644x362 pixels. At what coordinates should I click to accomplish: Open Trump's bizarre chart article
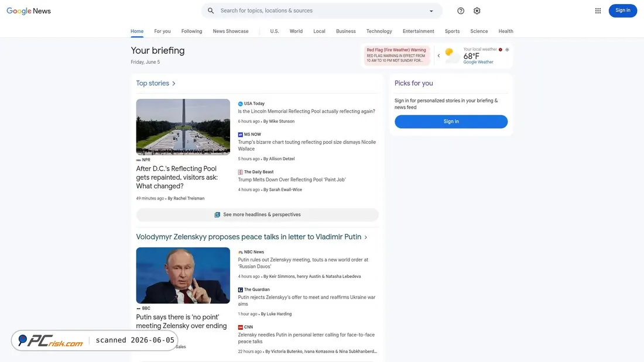(x=307, y=146)
